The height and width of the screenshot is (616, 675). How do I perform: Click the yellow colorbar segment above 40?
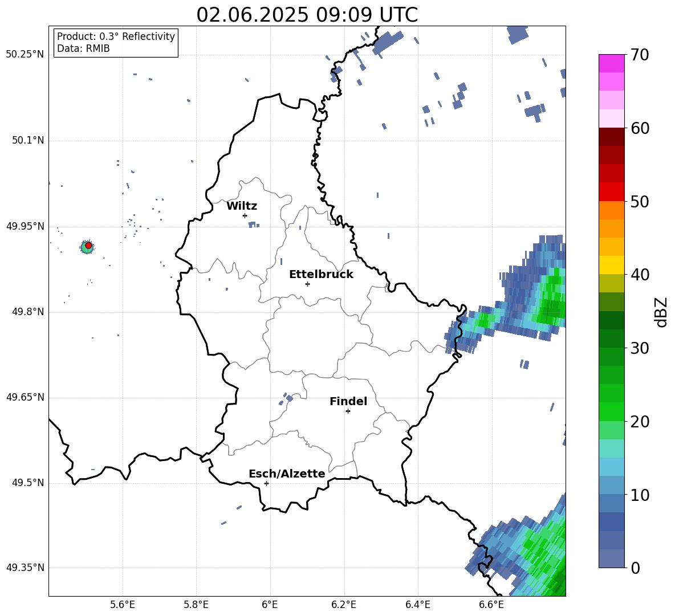611,265
